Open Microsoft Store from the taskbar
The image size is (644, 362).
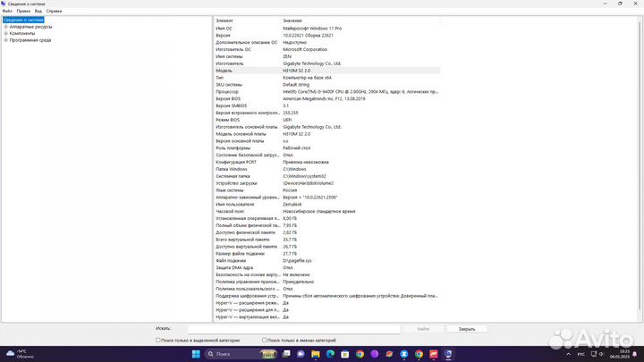344,354
